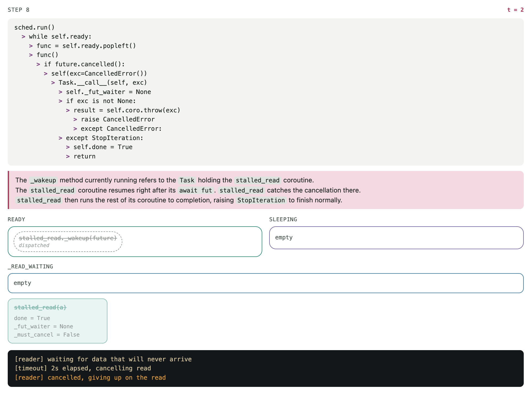
Task: Click the '_READ_WAITING' label
Action: click(x=30, y=267)
